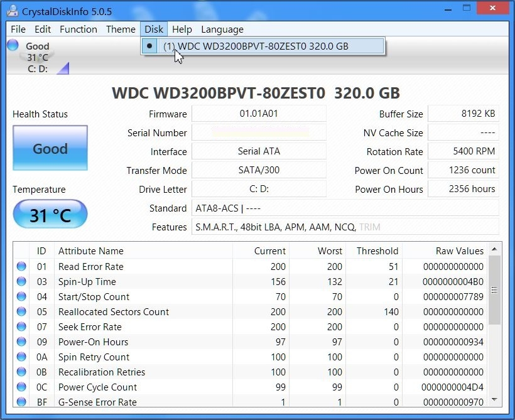Open the Disk menu
The height and width of the screenshot is (420, 515).
click(x=153, y=30)
